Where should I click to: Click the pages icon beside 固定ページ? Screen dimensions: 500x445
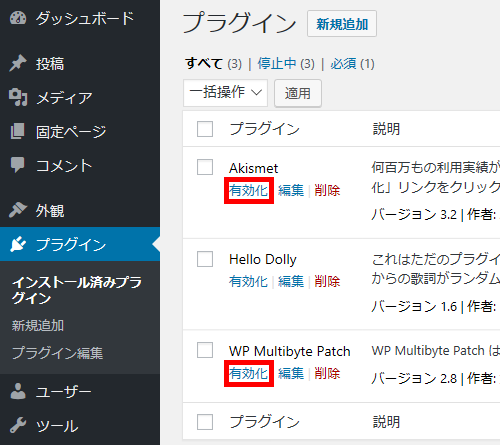pyautogui.click(x=17, y=131)
